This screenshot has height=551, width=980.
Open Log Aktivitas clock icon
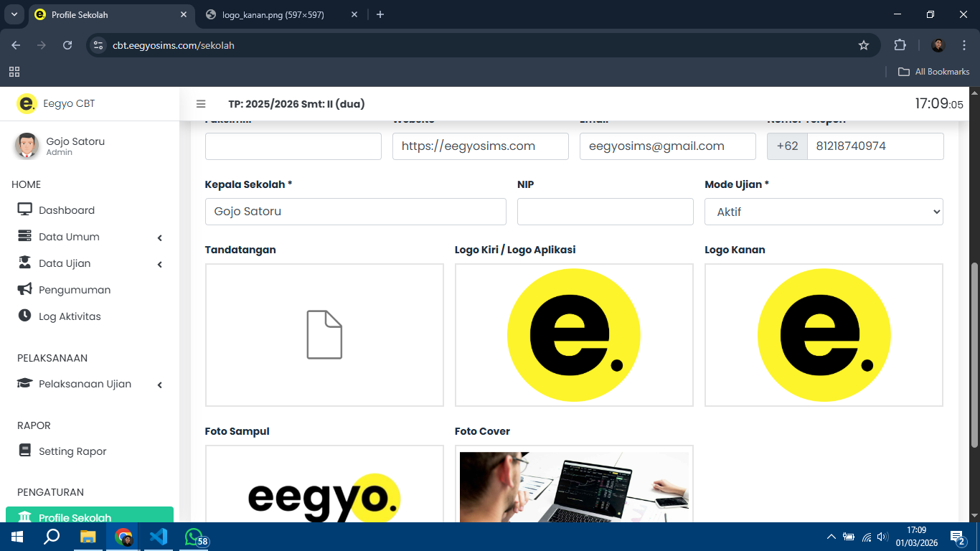[25, 316]
